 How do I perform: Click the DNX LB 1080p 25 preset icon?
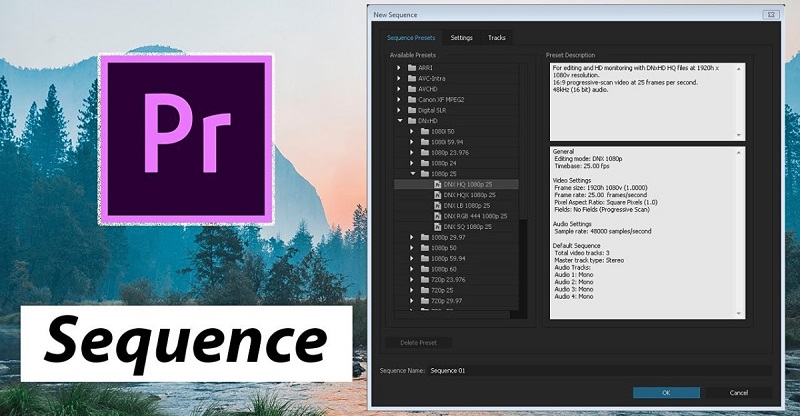point(437,206)
